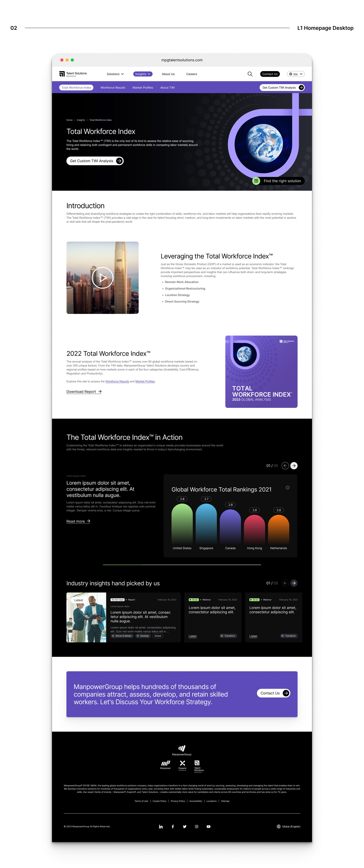
Task: Open the YouTube icon in footer
Action: pyautogui.click(x=208, y=827)
